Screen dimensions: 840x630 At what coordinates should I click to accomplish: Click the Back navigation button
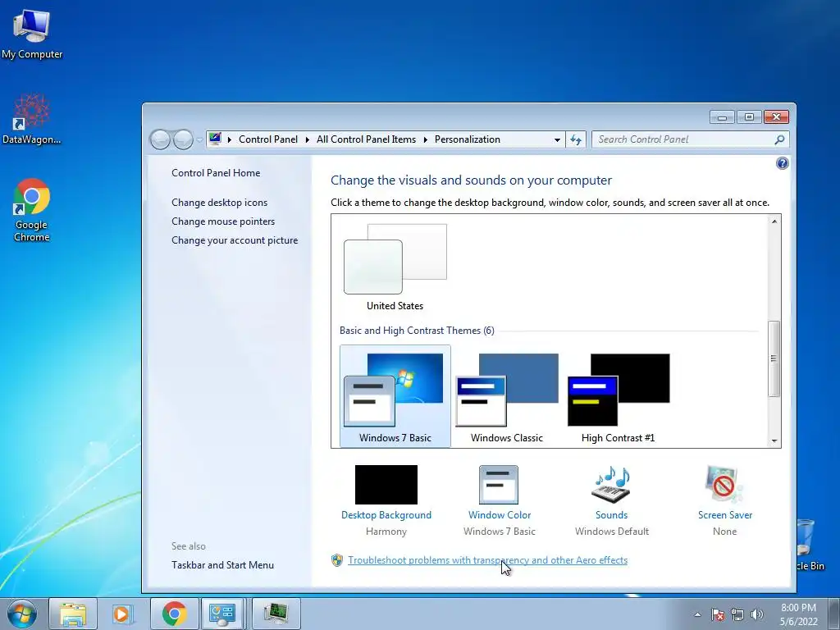point(160,139)
